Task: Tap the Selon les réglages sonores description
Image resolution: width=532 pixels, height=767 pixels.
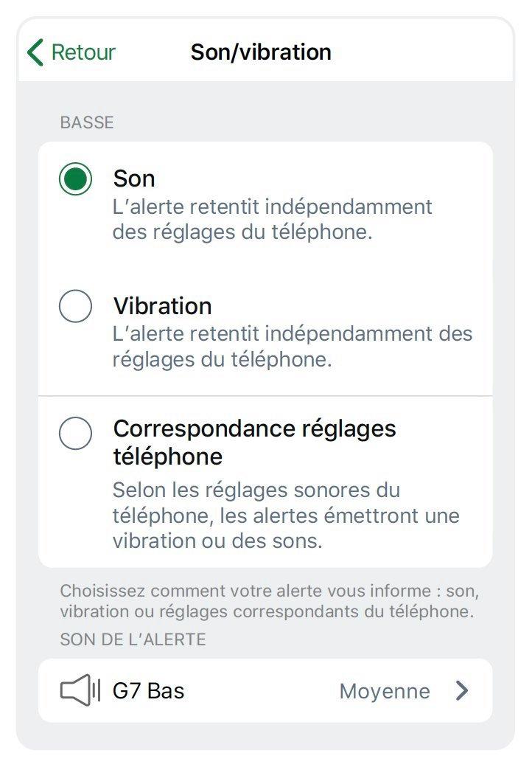Action: click(x=286, y=516)
